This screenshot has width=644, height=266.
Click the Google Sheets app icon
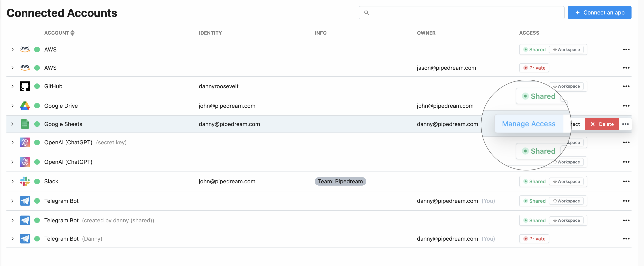pyautogui.click(x=26, y=124)
